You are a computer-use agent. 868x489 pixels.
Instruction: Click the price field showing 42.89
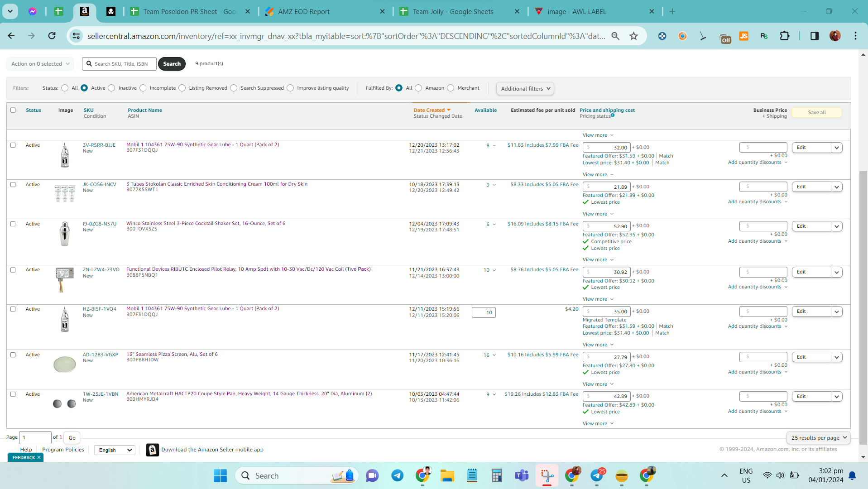pyautogui.click(x=607, y=396)
